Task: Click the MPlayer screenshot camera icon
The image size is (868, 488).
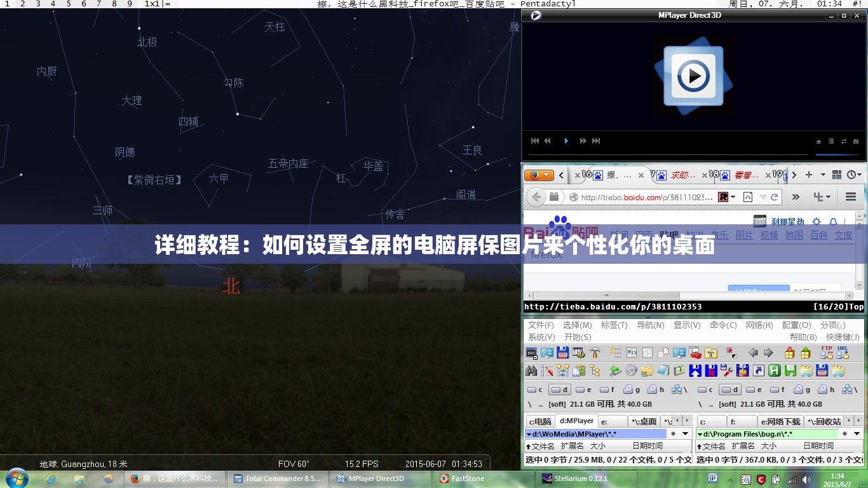Action: (x=856, y=141)
